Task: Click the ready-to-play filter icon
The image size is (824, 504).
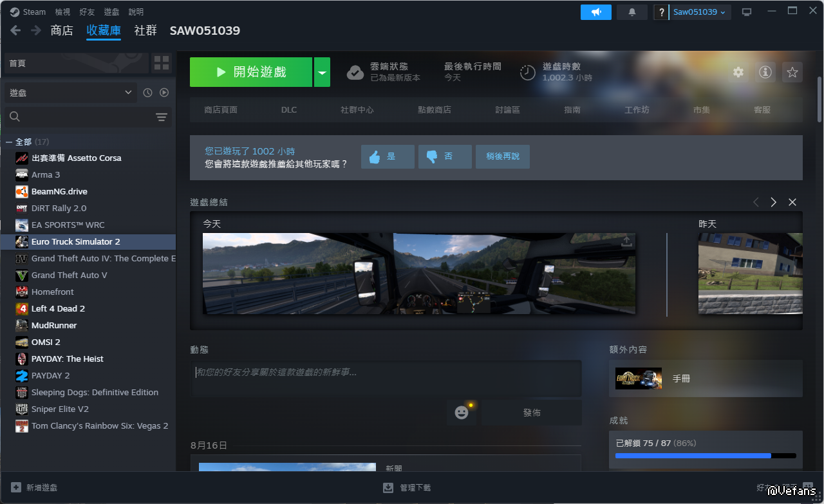Action: [164, 93]
